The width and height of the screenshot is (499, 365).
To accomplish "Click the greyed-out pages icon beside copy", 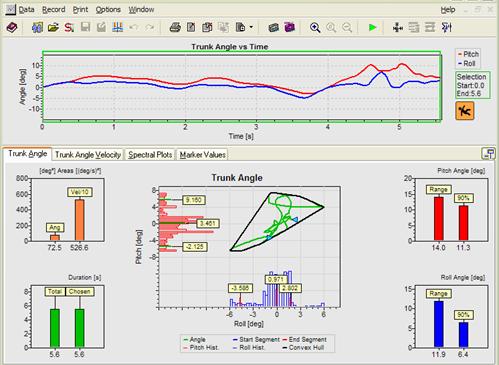I will [x=223, y=27].
